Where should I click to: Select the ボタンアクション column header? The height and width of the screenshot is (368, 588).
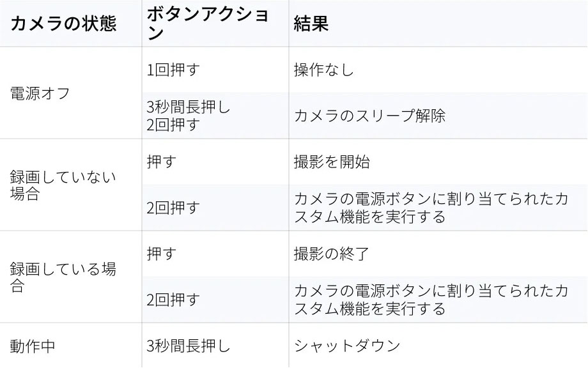(x=208, y=24)
